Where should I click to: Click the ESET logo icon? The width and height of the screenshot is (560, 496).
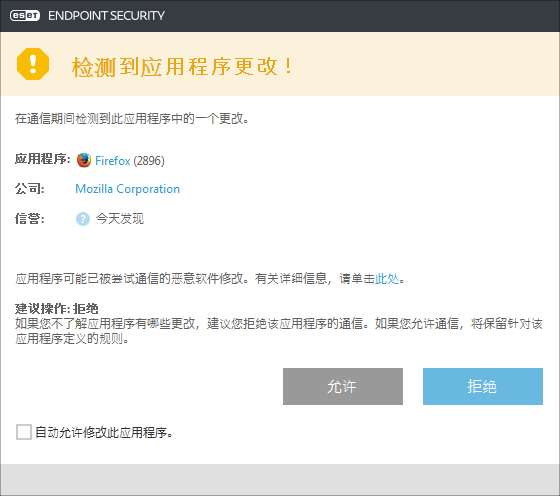click(x=25, y=16)
